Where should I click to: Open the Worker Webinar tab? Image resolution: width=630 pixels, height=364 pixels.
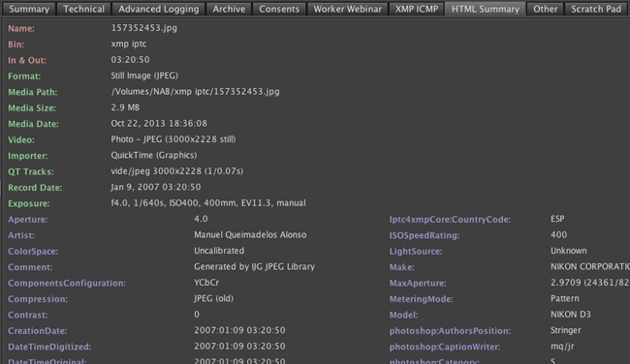click(348, 9)
